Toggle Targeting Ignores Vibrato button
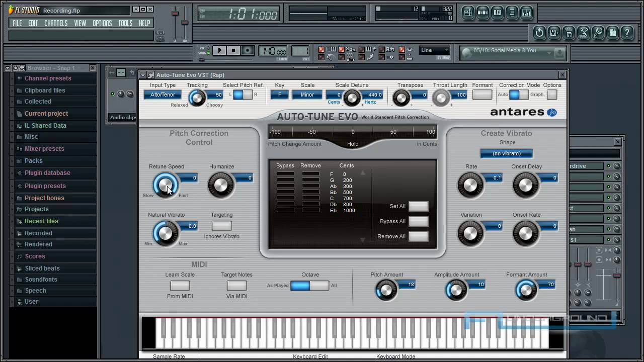 coord(221,226)
